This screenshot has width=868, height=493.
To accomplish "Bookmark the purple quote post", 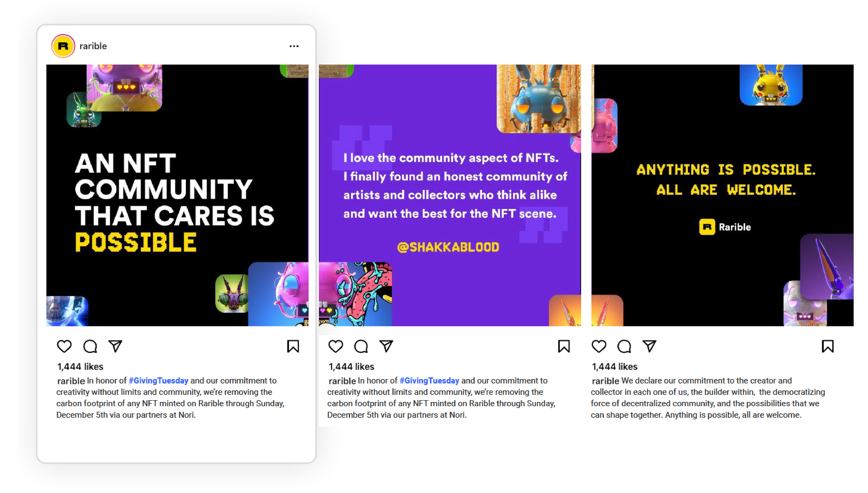I will coord(564,346).
